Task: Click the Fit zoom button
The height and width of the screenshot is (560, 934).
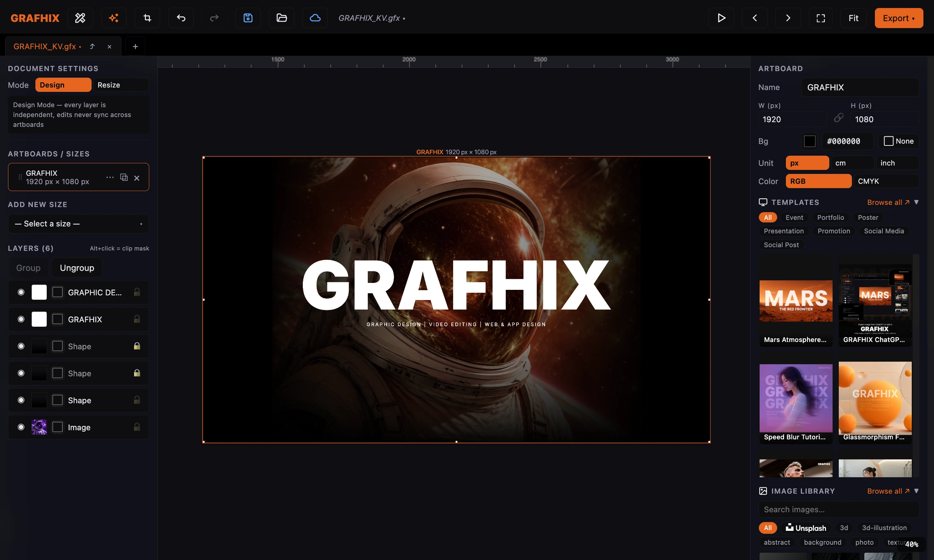Action: (x=853, y=18)
